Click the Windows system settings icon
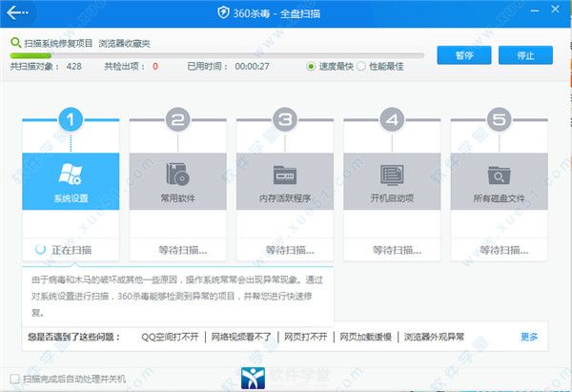The image size is (572, 392). [71, 174]
